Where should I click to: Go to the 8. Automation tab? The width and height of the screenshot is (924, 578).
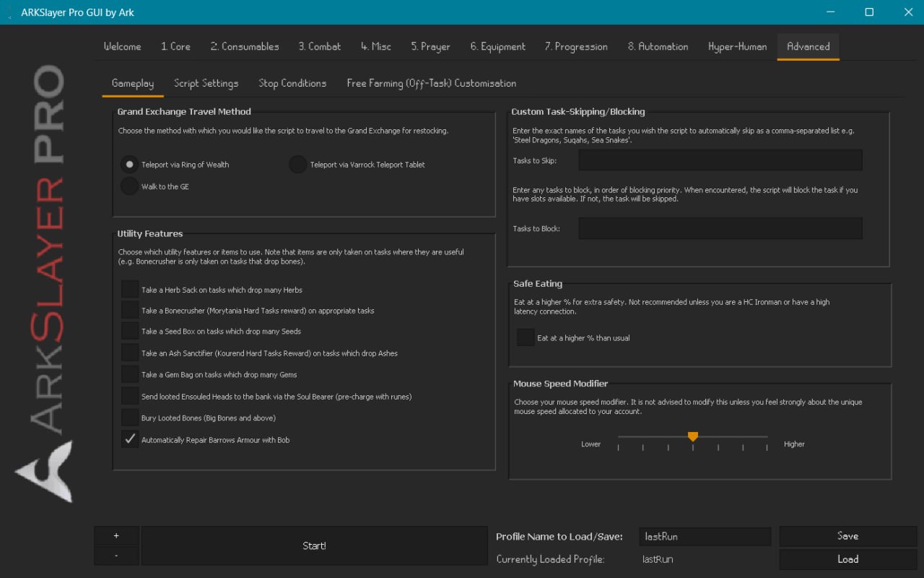658,46
